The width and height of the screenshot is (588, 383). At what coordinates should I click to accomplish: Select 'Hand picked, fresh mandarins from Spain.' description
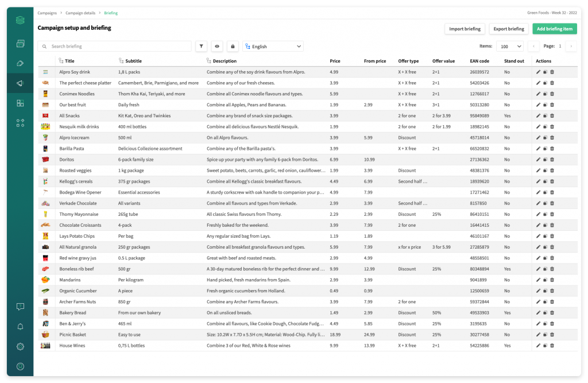pos(248,280)
